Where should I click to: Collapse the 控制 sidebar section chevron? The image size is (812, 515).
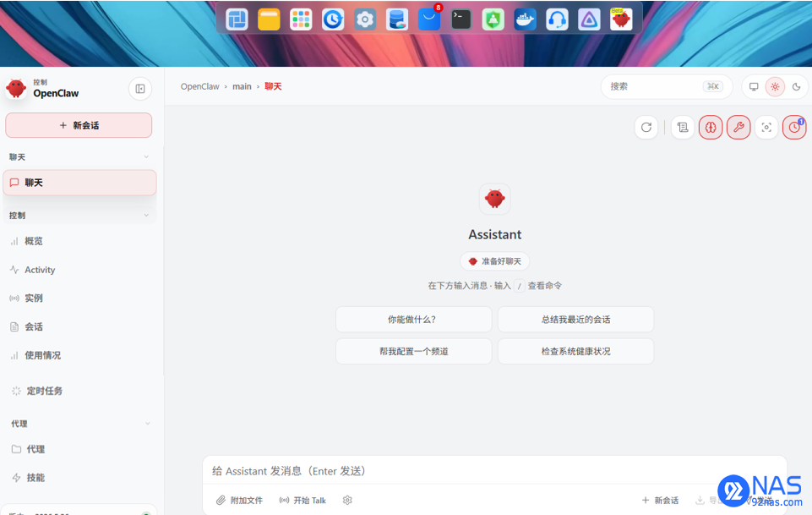(146, 215)
